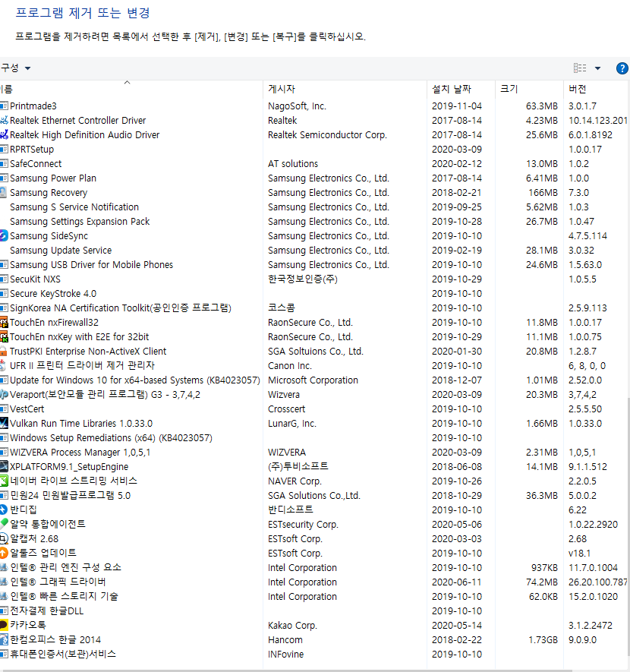This screenshot has height=672, width=630.
Task: Select Samsung Update Service entry
Action: (x=61, y=251)
